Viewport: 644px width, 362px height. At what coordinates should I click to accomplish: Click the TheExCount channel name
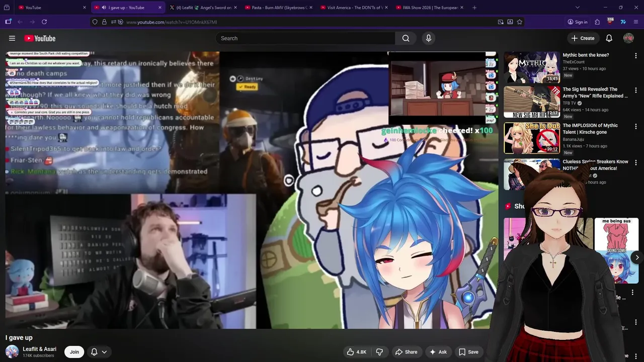tap(574, 62)
